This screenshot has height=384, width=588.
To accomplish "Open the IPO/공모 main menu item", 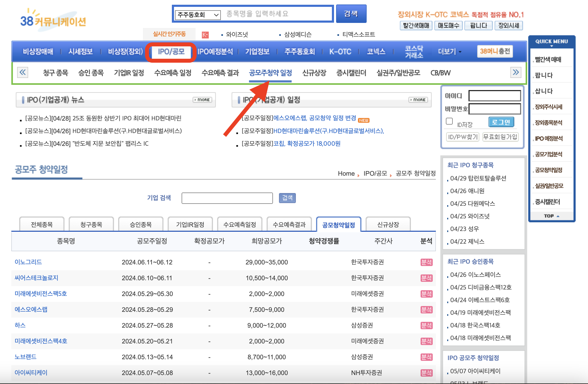I will point(171,52).
